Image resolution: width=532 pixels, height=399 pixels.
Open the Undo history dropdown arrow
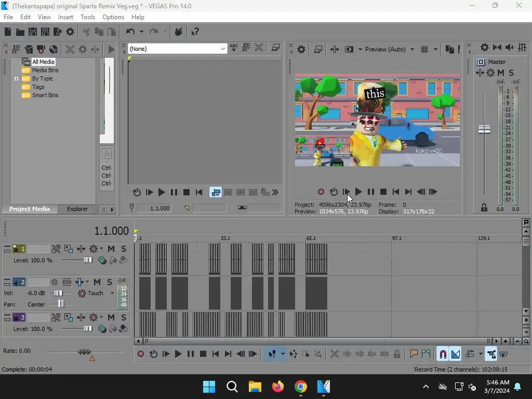pos(141,32)
